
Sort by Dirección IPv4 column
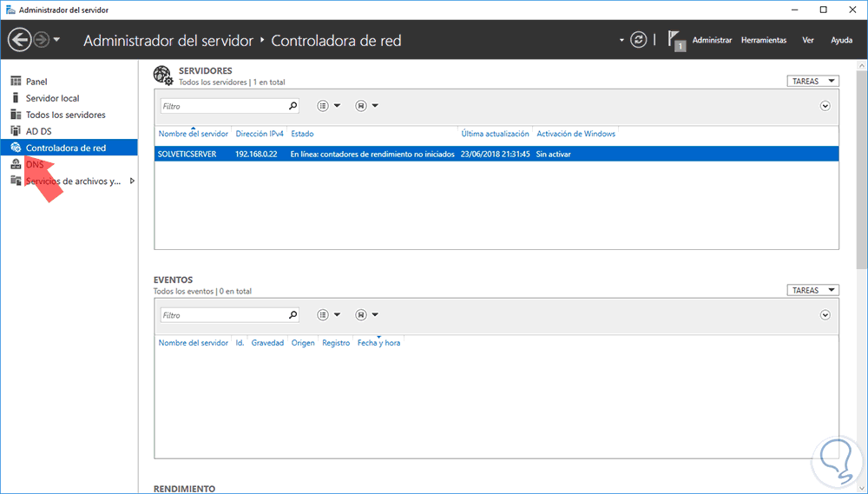tap(259, 134)
